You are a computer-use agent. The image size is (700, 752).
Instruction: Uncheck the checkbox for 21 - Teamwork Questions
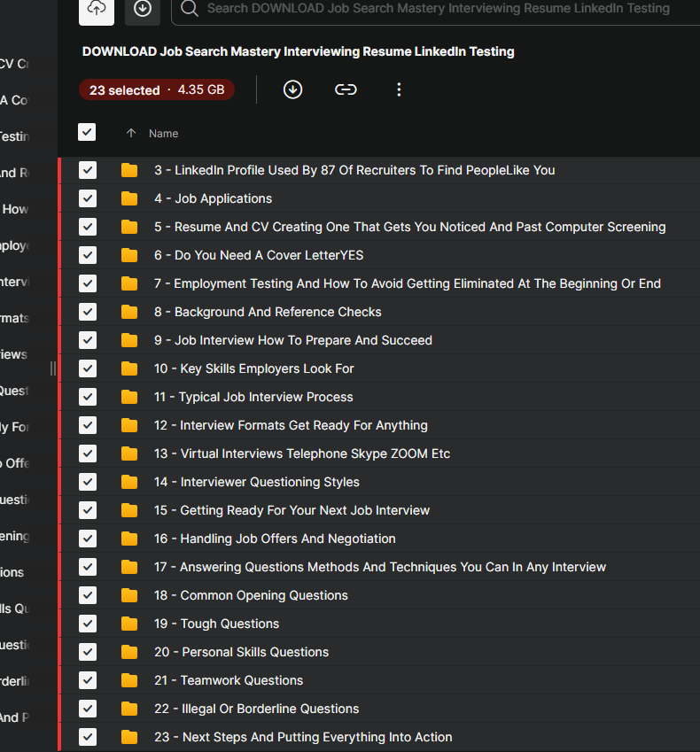pos(88,680)
